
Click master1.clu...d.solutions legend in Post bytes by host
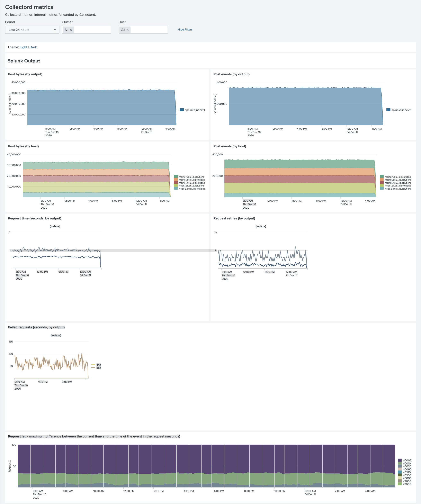[189, 177]
